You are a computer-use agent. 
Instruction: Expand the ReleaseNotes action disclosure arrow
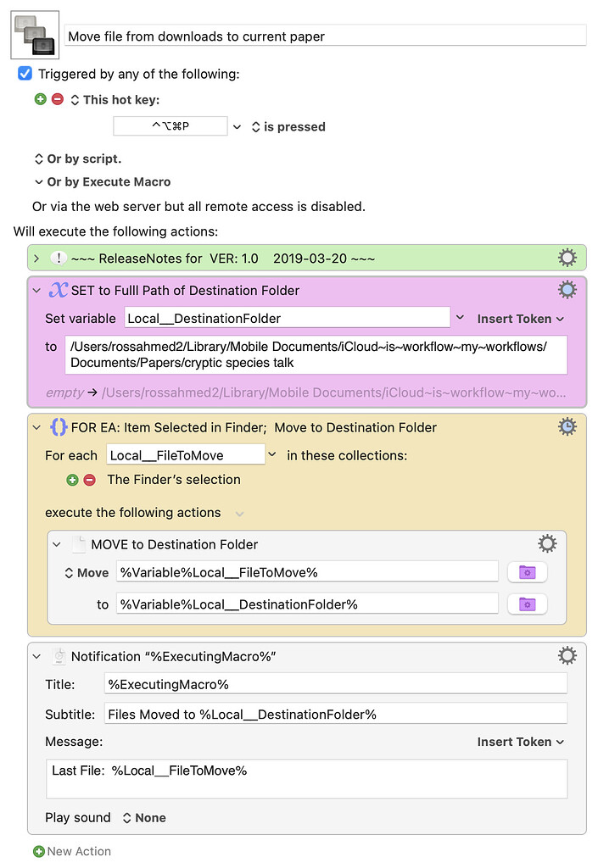tap(36, 258)
